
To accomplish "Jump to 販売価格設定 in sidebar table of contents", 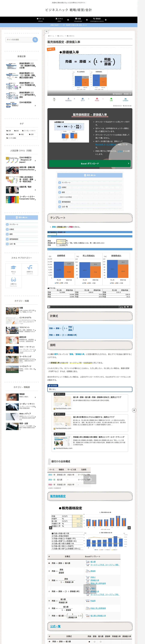I will point(14,239).
